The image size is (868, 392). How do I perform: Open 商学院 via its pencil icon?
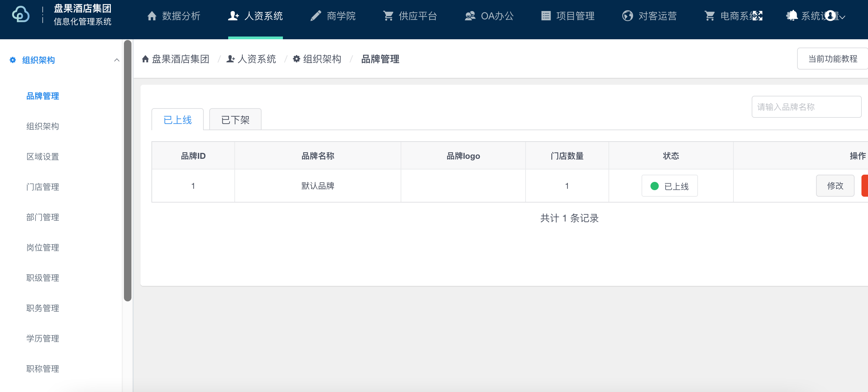point(316,16)
